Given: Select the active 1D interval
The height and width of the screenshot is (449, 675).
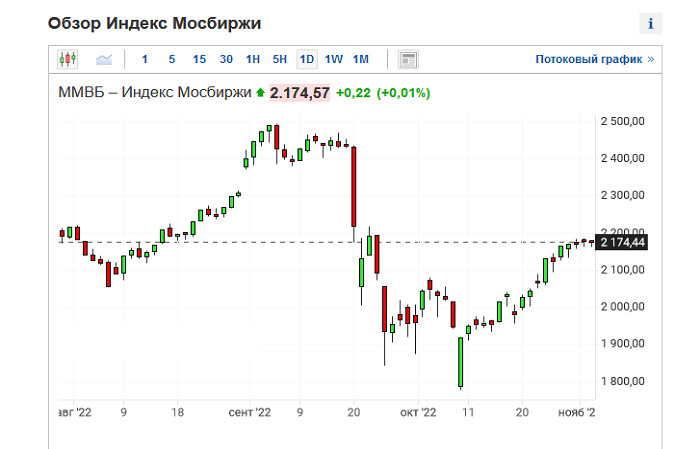Looking at the screenshot, I should pyautogui.click(x=307, y=59).
